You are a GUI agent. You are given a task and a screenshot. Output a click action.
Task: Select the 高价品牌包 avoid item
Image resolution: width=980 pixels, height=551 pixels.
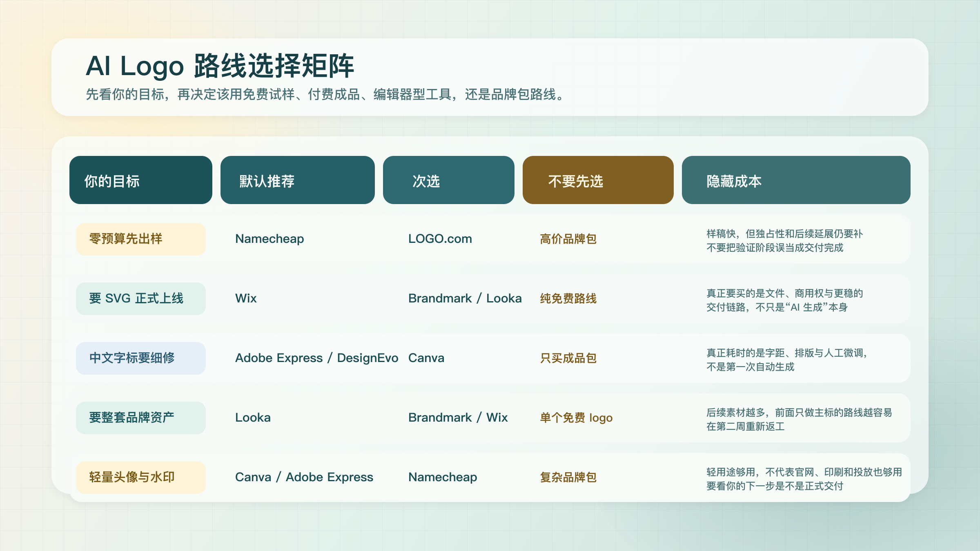coord(568,239)
